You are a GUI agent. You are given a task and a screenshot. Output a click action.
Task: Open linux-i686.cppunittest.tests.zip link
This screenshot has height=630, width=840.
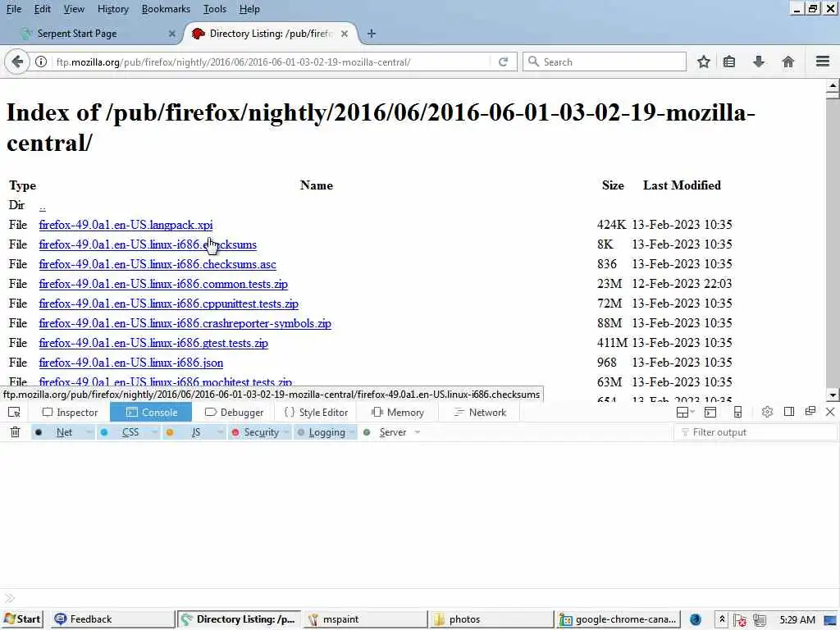169,304
